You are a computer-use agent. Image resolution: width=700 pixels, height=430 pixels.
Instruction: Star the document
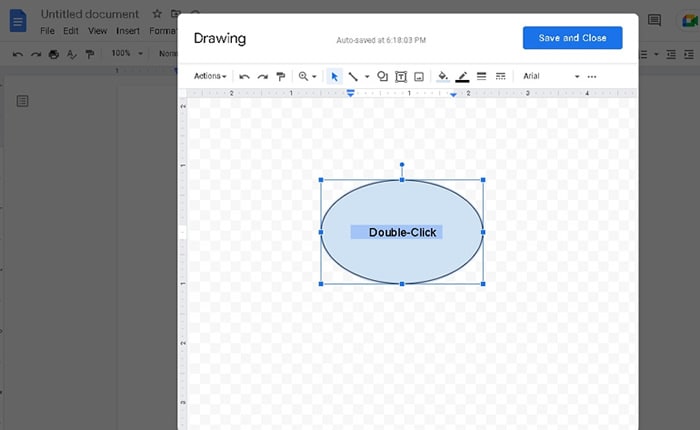(x=157, y=14)
